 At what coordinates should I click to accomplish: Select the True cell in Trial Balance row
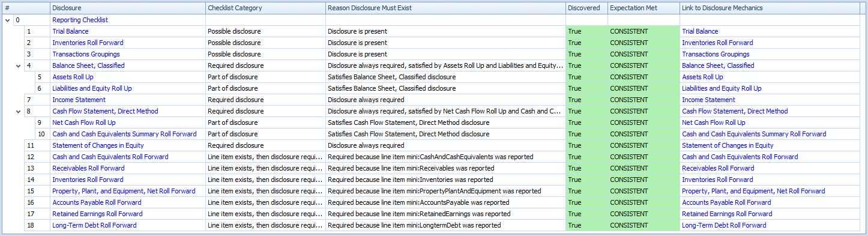pos(586,31)
